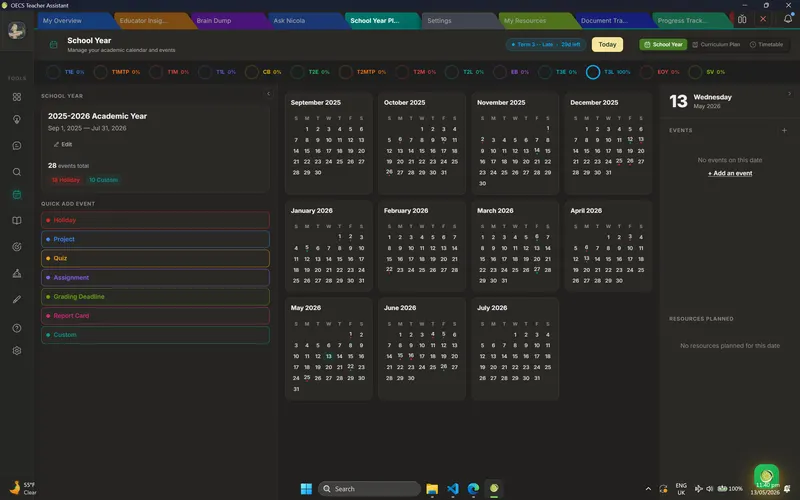Open the Windows Start menu
Viewport: 800px width, 500px height.
tap(306, 489)
